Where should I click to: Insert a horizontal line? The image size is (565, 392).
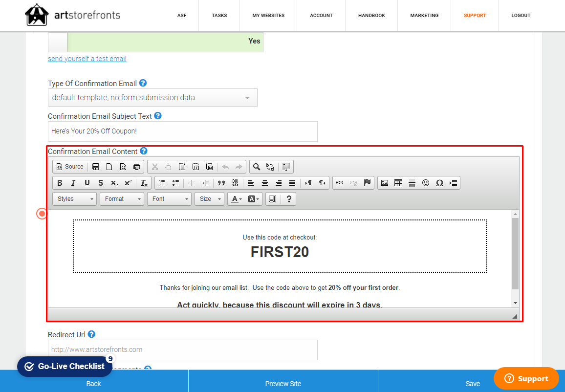(x=412, y=183)
